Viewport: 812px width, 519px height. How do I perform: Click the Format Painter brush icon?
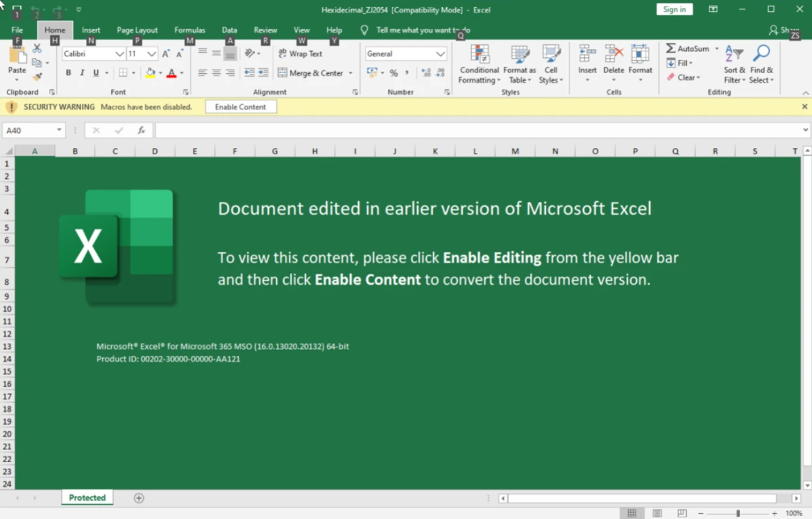[37, 77]
